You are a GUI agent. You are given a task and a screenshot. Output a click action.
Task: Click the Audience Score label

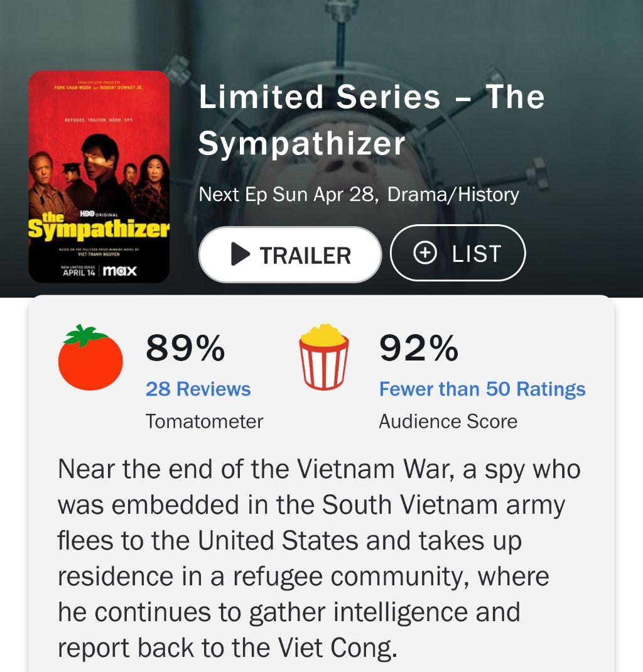point(448,421)
